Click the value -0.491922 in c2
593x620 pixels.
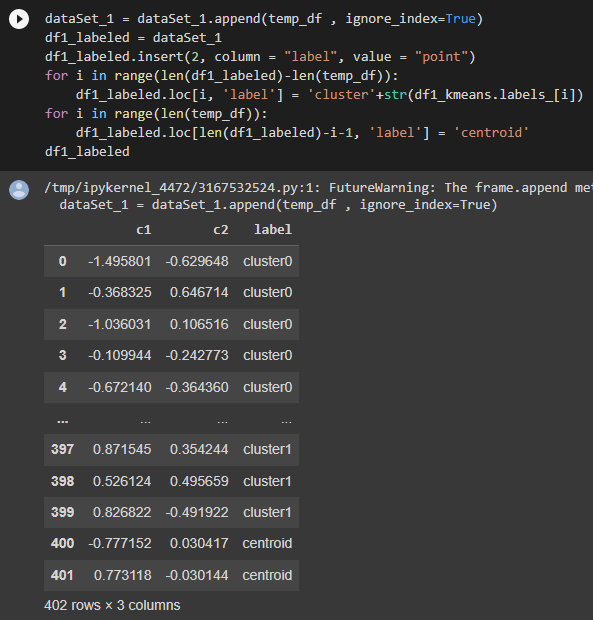point(197,512)
